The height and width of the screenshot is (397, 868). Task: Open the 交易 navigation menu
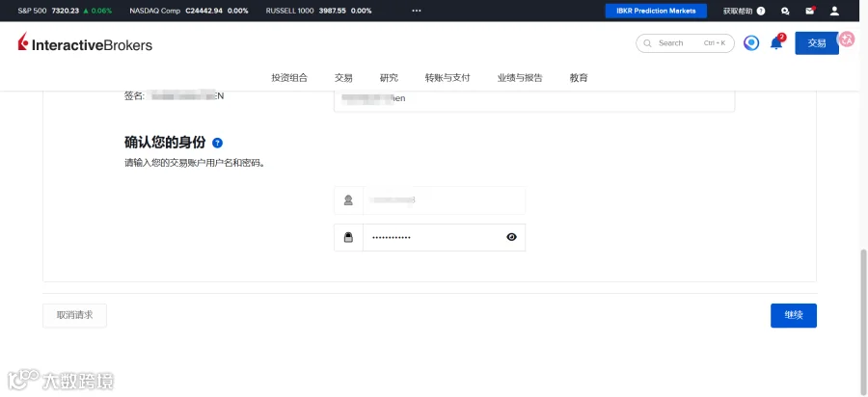point(343,78)
